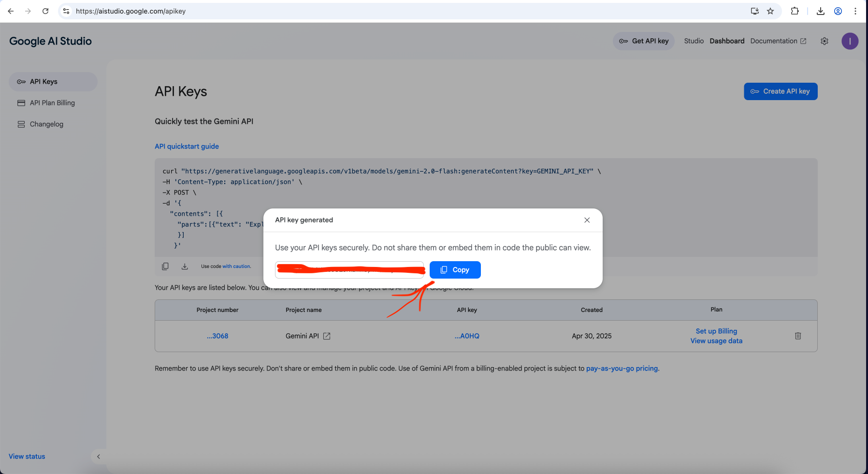
Task: Go forward with the browser forward arrow
Action: [x=28, y=11]
